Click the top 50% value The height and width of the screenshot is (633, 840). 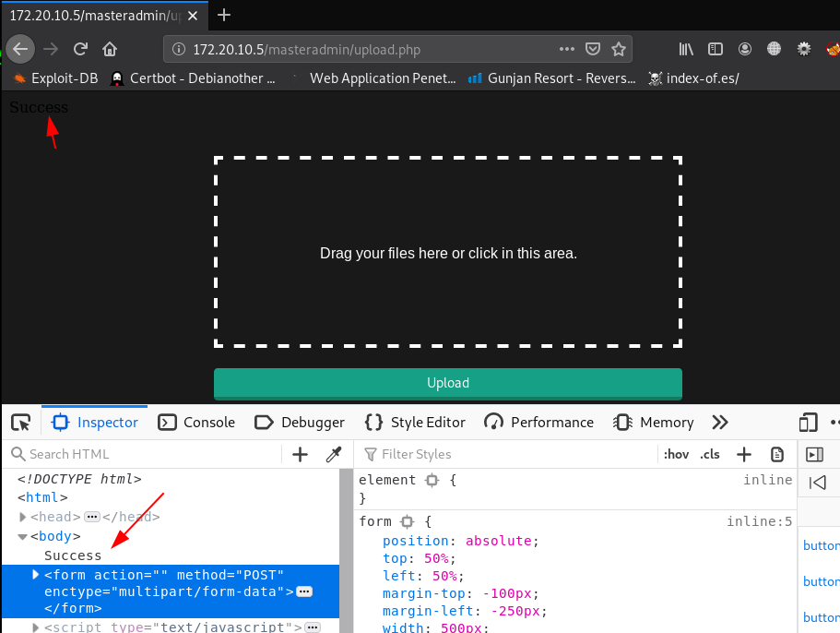(435, 558)
